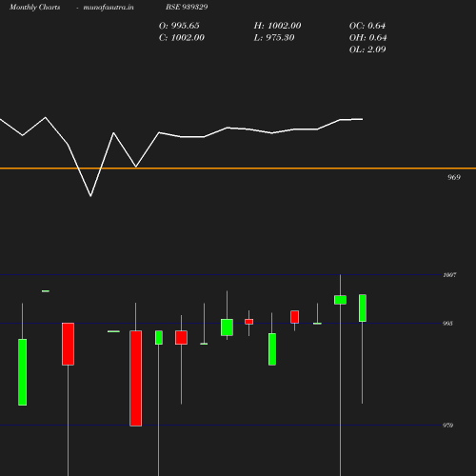The width and height of the screenshot is (476, 476).
Task: Click the 969 orange line label
Action: click(454, 177)
